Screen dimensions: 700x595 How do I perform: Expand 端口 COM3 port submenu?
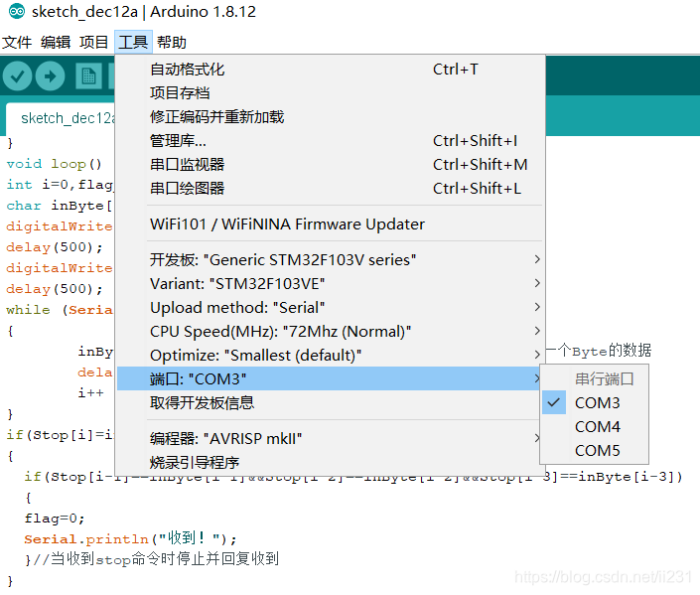(330, 378)
